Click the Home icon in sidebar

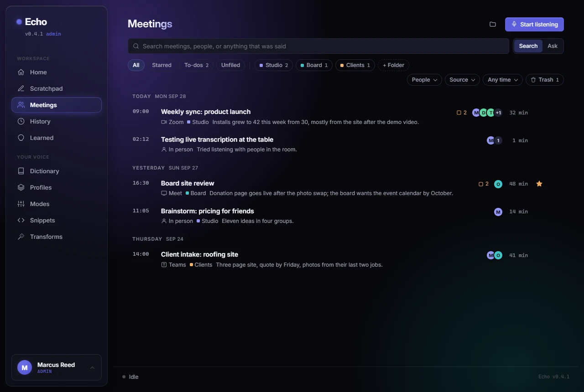coord(21,72)
